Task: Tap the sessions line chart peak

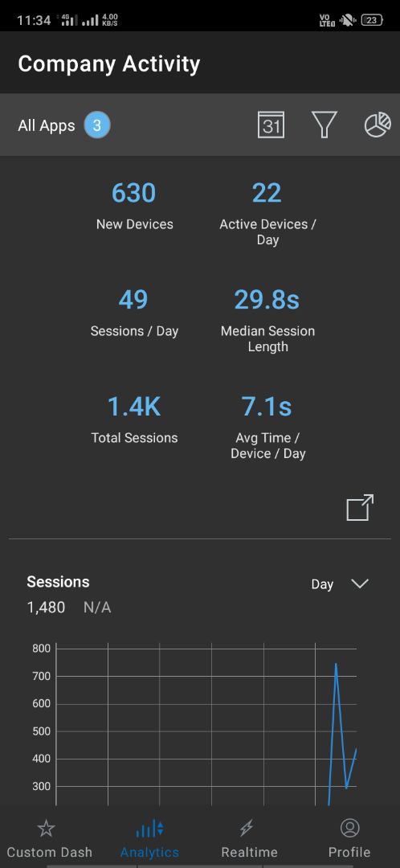Action: [336, 664]
